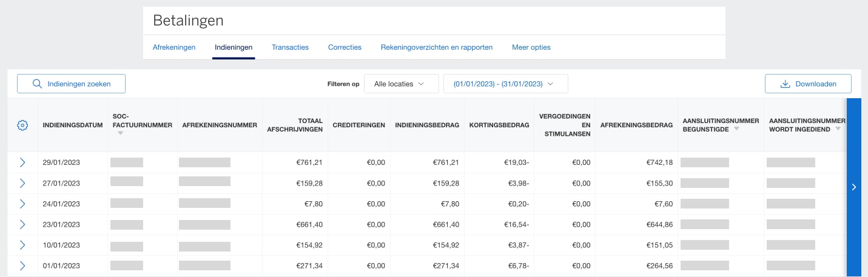Click the magnifier icon in Indieningen zoeken
The height and width of the screenshot is (277, 868).
pos(37,84)
